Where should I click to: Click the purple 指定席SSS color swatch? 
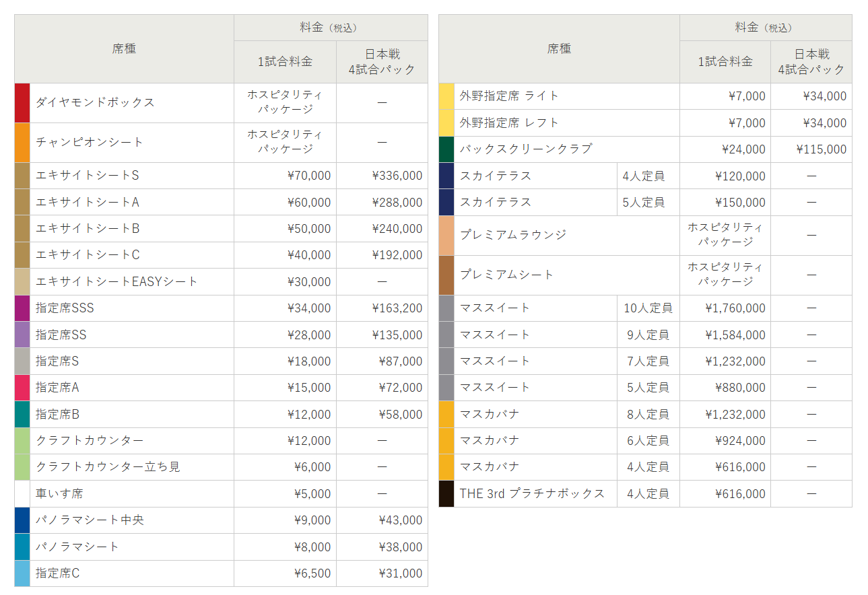21,308
